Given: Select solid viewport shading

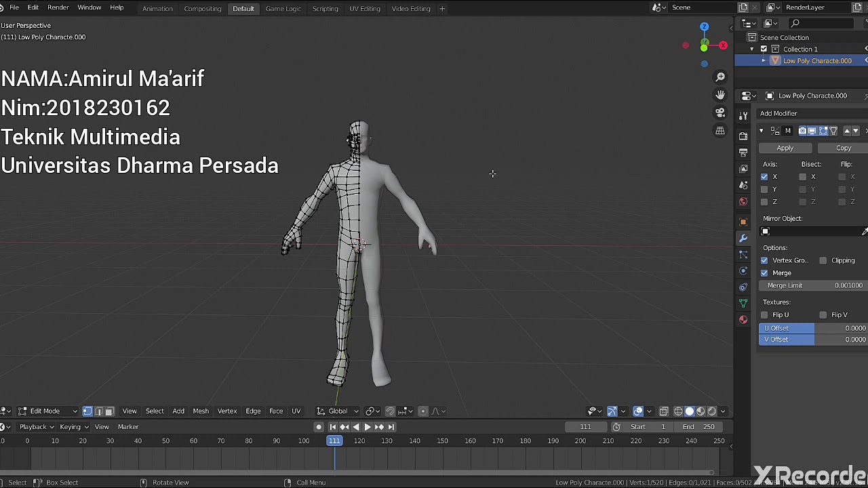Looking at the screenshot, I should [690, 411].
